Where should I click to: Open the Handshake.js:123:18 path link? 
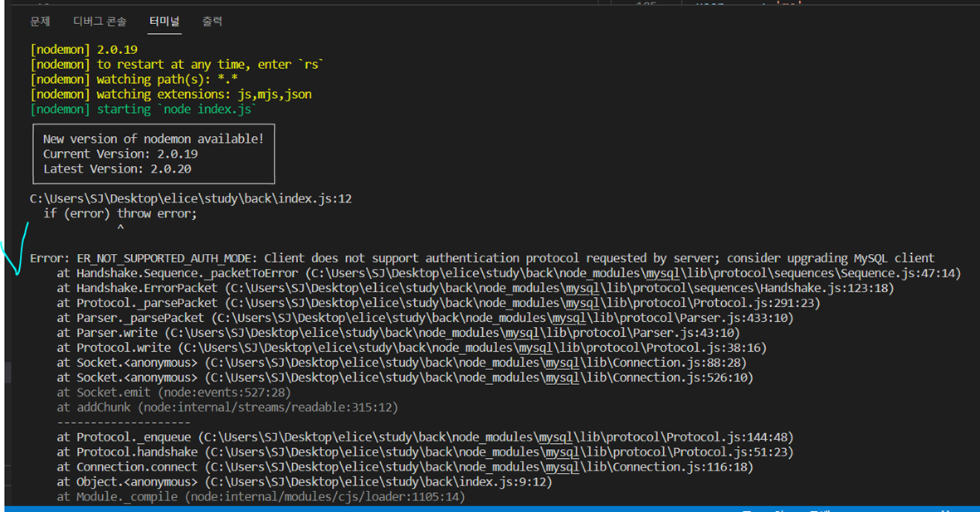(x=559, y=288)
